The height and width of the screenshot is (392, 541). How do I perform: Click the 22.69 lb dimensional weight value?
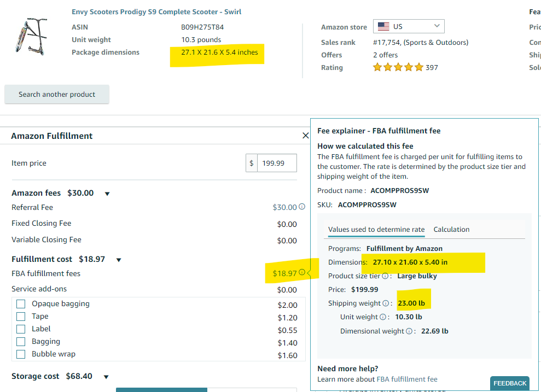click(x=435, y=331)
